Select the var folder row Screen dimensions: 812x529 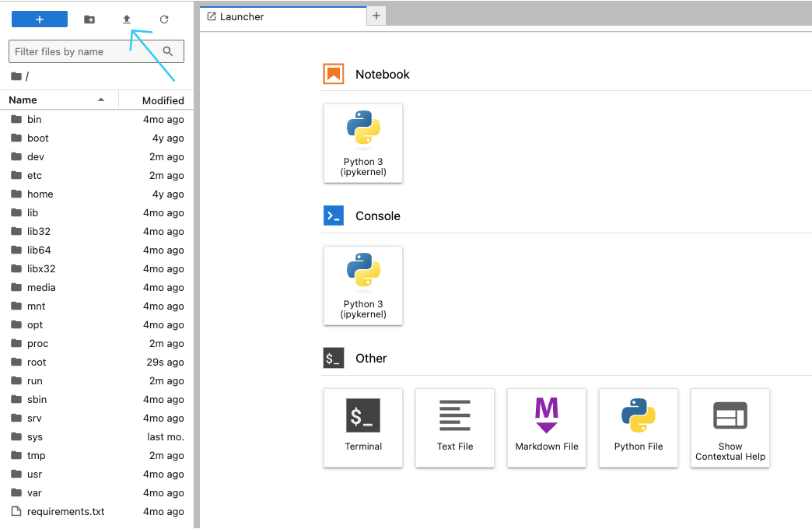coord(97,492)
